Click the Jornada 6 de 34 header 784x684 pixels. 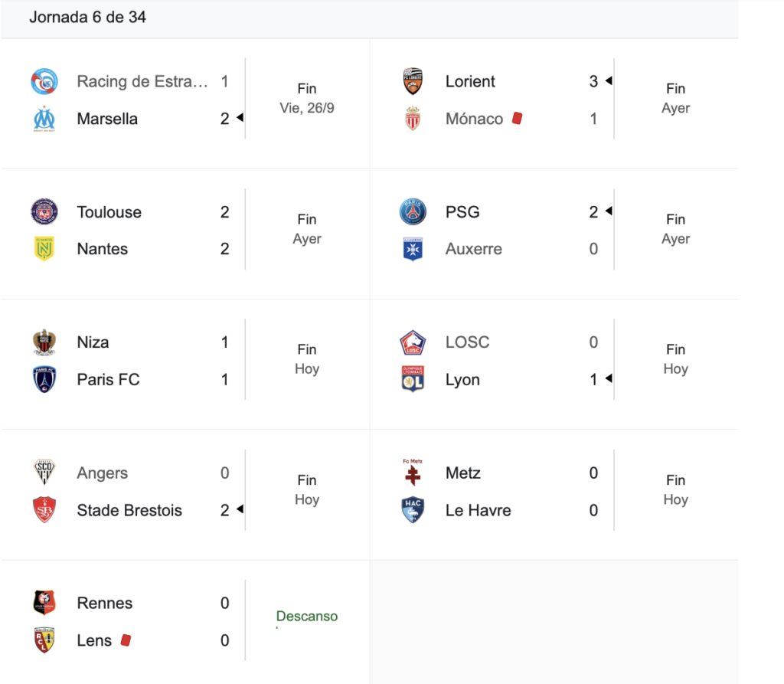point(87,17)
